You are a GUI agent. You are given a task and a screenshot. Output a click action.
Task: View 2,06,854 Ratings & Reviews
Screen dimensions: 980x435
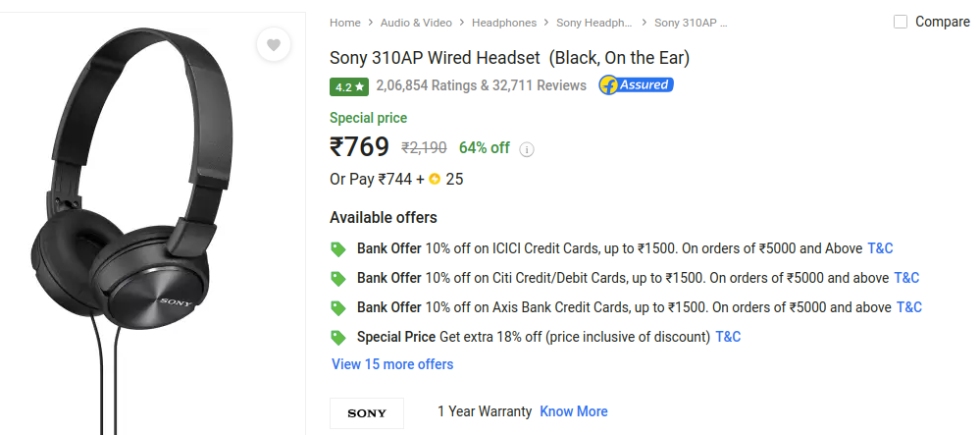[482, 85]
